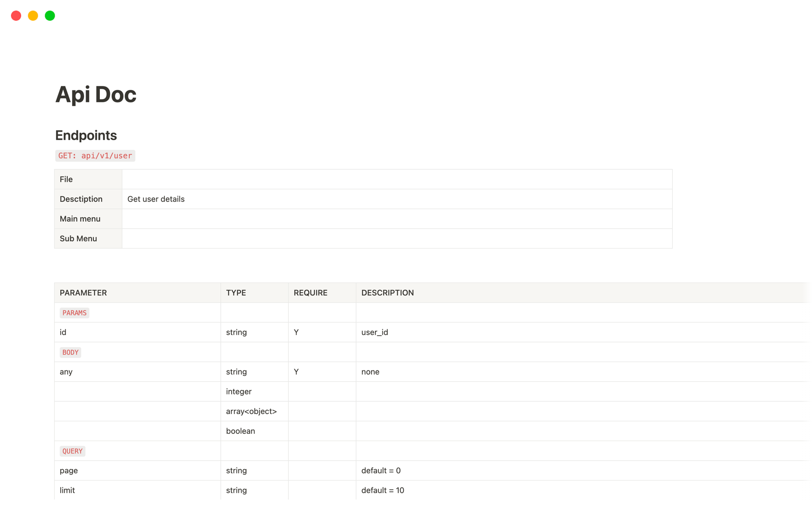Click the Api Doc page title

(96, 94)
